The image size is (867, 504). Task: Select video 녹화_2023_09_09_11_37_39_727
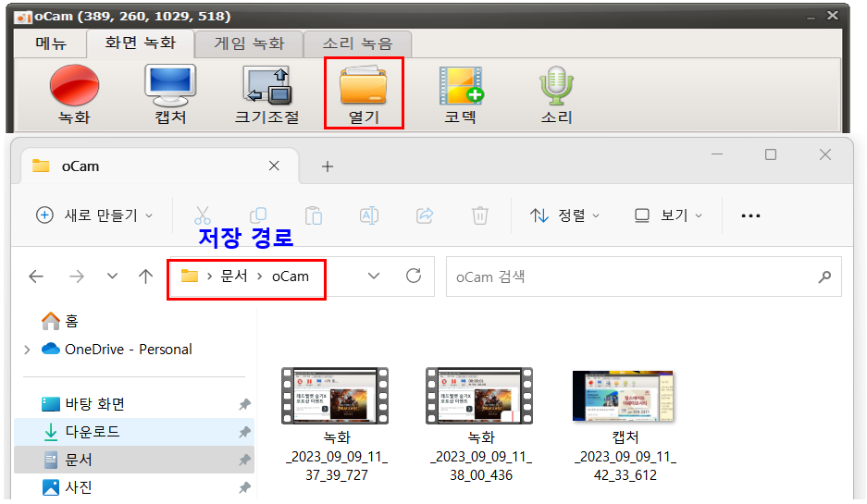click(x=336, y=424)
